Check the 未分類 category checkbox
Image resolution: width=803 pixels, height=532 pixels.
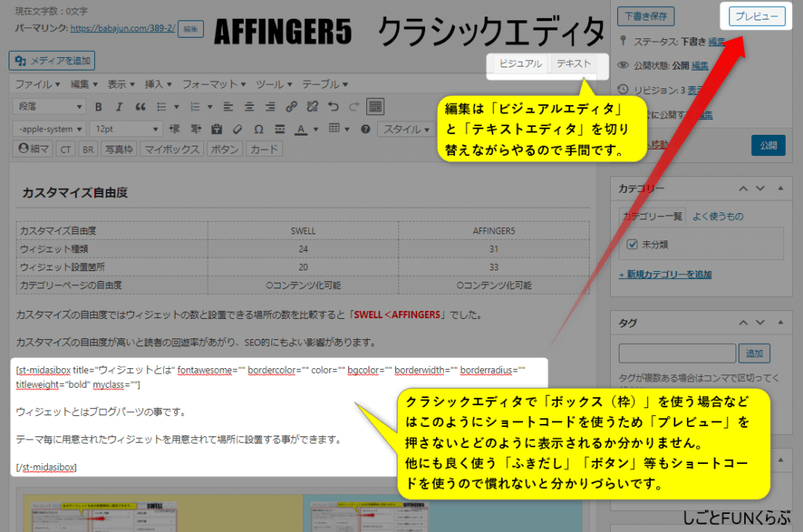633,244
